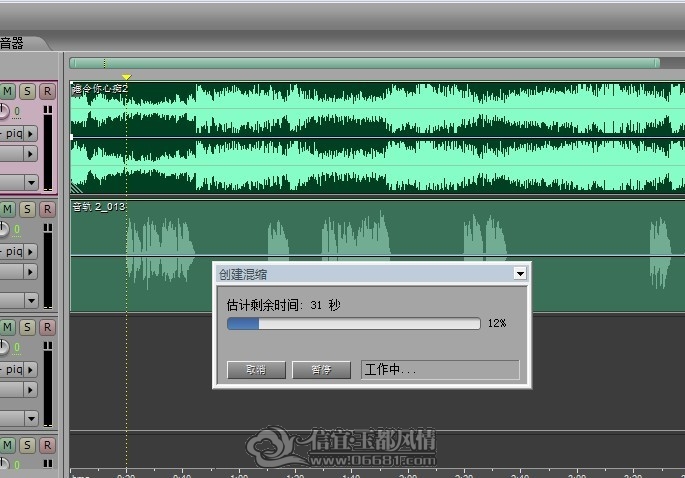Open the piq input arrow on third track
685x478 pixels.
(x=30, y=370)
